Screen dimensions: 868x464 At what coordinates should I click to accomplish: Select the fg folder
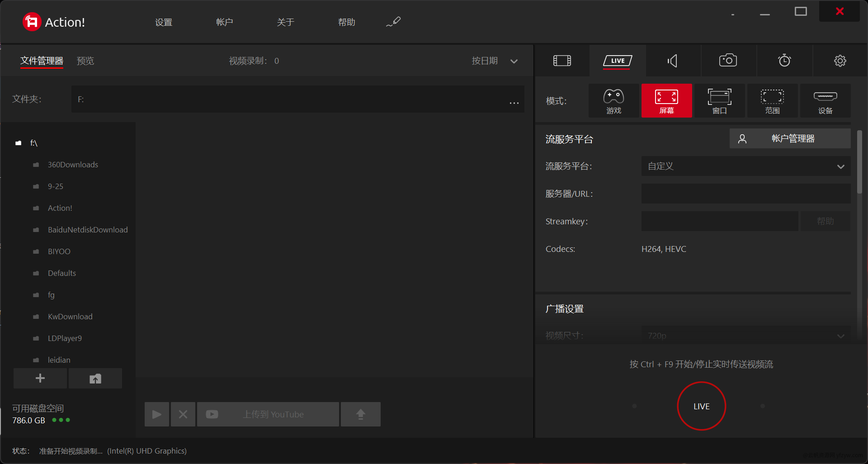(x=51, y=295)
